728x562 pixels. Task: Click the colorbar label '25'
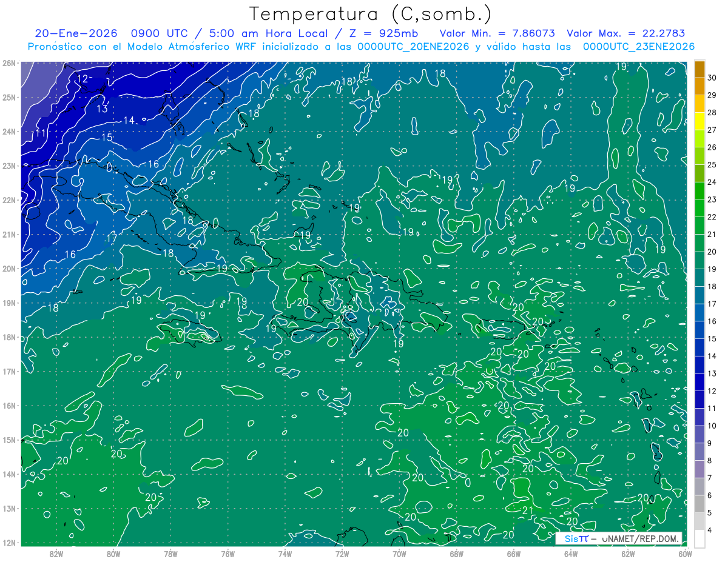coord(712,165)
